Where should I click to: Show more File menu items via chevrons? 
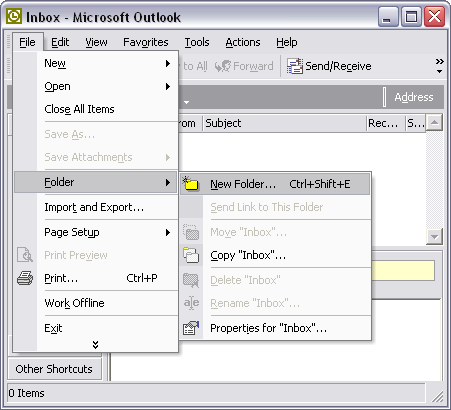(95, 345)
